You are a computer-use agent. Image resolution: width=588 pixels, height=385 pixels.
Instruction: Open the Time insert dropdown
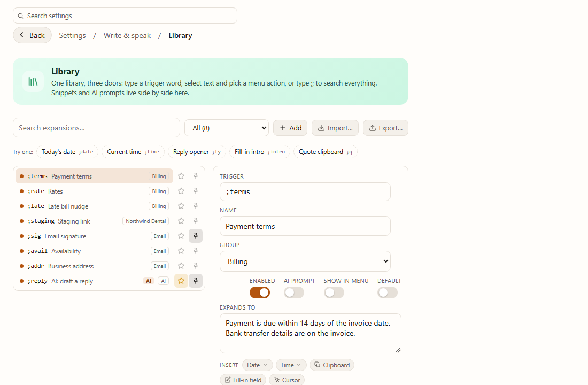[291, 365]
